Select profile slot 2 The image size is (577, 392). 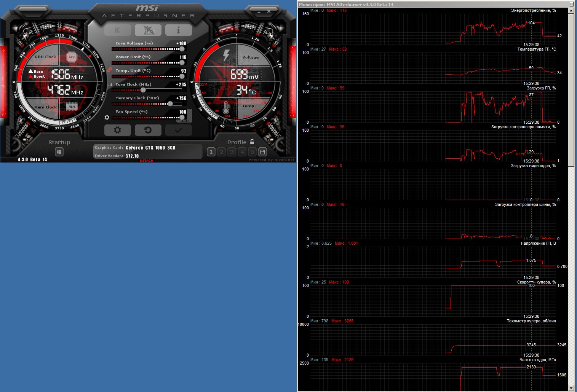pos(222,152)
